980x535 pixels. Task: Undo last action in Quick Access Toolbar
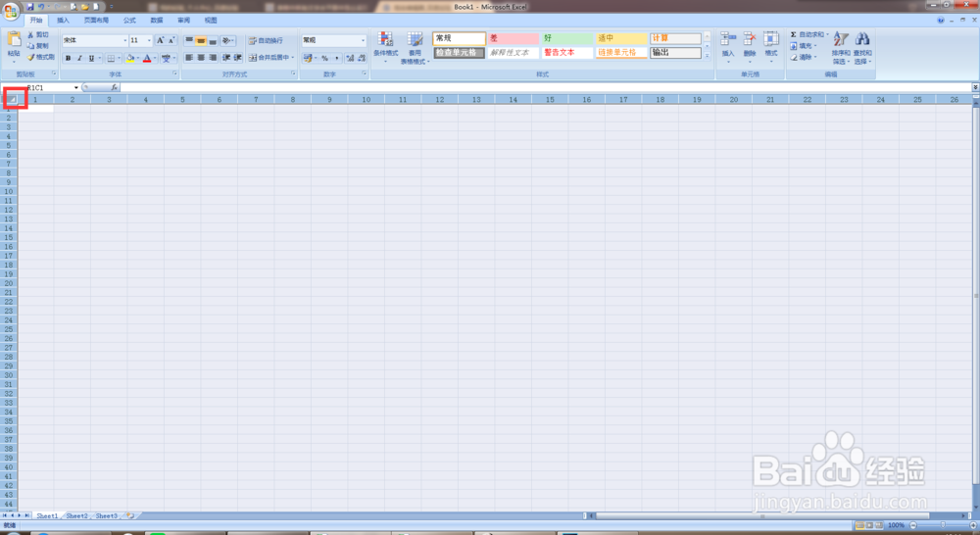click(x=41, y=7)
